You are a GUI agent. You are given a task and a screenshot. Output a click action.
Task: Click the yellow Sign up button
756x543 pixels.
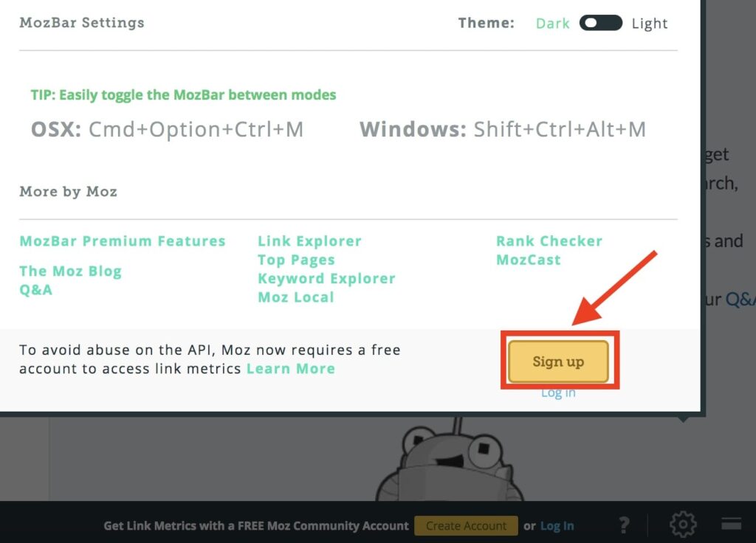(558, 362)
